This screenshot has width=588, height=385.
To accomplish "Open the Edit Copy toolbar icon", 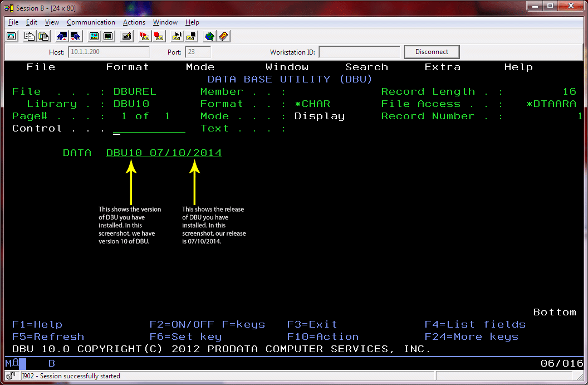I will pyautogui.click(x=29, y=36).
